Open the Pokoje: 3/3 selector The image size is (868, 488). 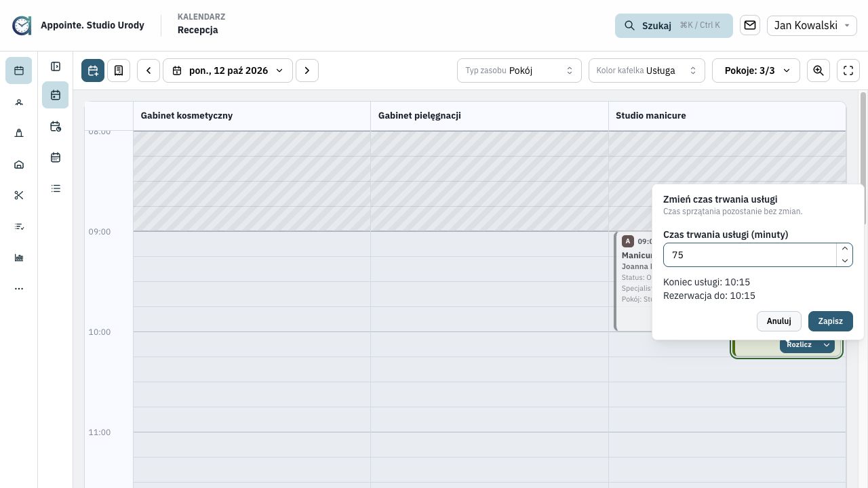(756, 70)
